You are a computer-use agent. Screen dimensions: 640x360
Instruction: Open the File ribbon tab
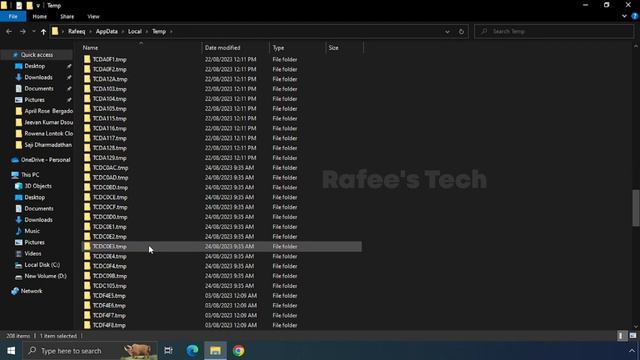point(13,16)
